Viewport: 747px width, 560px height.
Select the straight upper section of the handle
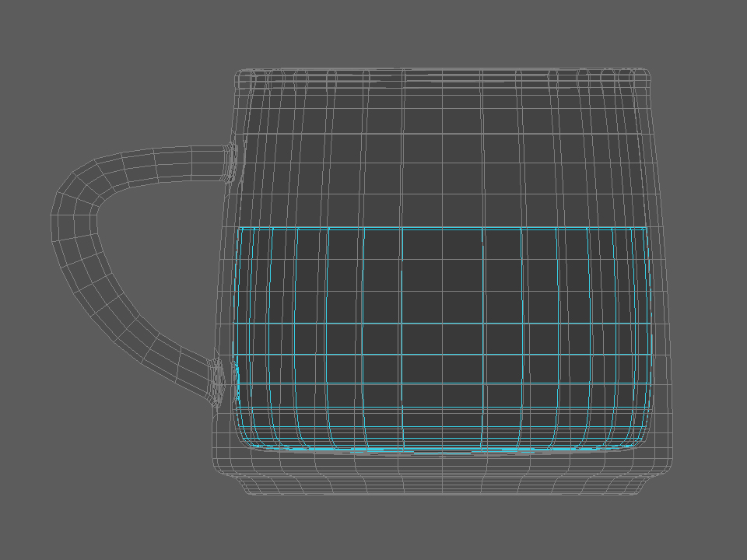click(181, 163)
